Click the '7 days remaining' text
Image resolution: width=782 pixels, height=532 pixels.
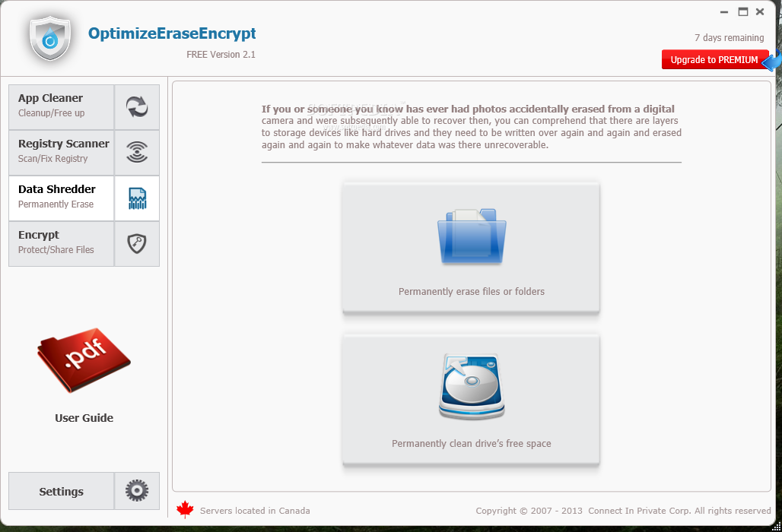pos(730,38)
